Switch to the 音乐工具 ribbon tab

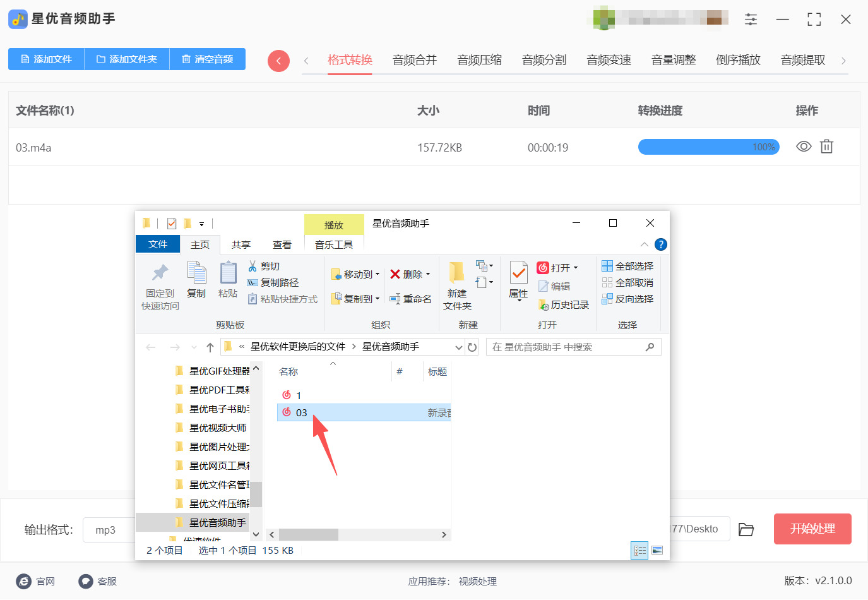[334, 244]
